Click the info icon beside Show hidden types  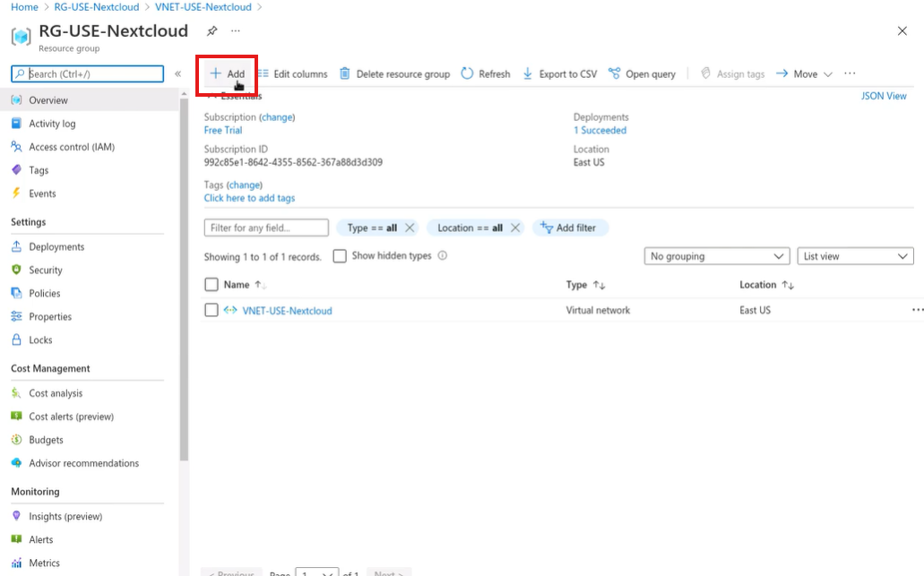pyautogui.click(x=443, y=255)
